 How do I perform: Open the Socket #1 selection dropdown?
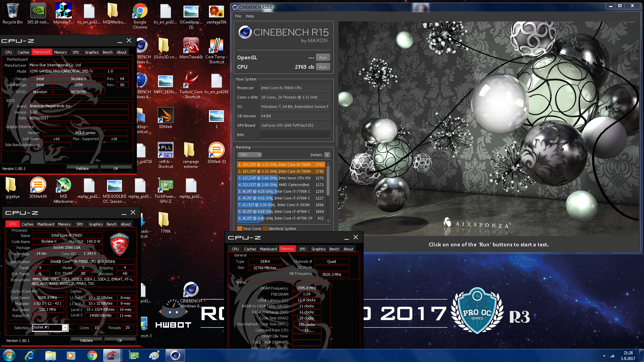coord(50,327)
